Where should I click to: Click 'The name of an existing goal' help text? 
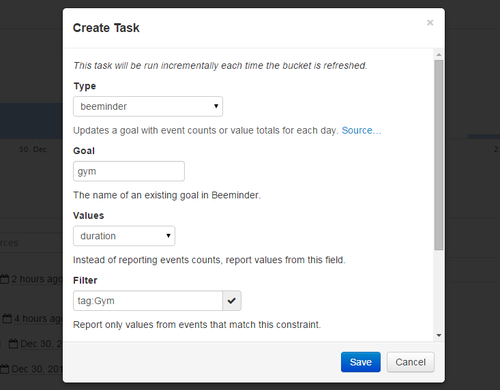167,195
